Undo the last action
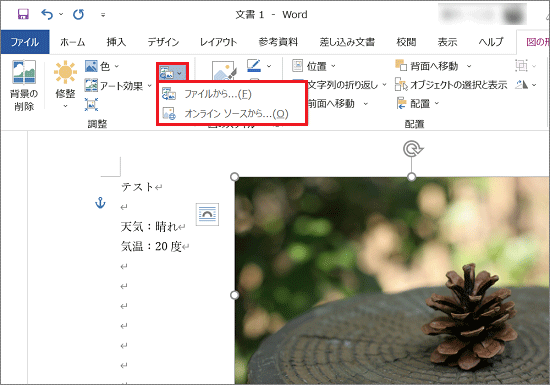The height and width of the screenshot is (385, 550). [47, 14]
